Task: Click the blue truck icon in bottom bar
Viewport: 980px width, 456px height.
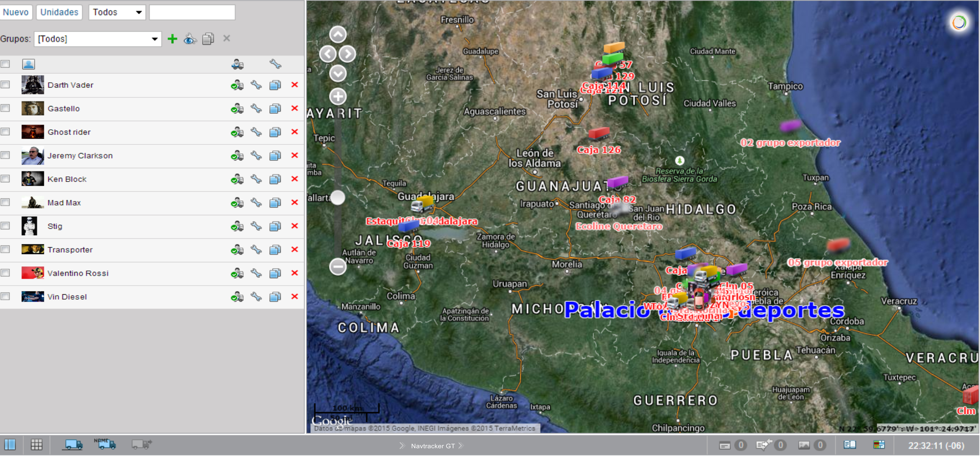Action: coord(73,445)
